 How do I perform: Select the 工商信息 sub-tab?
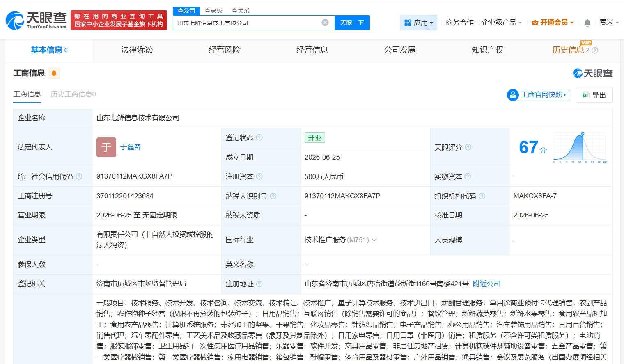pos(27,94)
